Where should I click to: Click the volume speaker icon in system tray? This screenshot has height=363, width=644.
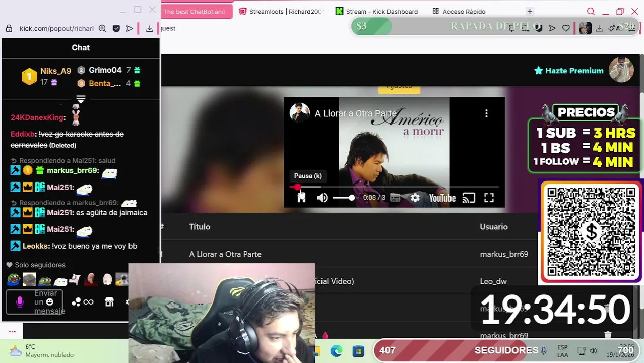[593, 351]
